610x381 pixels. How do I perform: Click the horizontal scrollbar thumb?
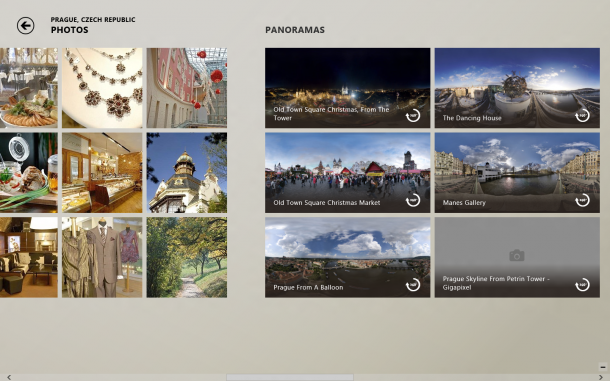coord(290,377)
